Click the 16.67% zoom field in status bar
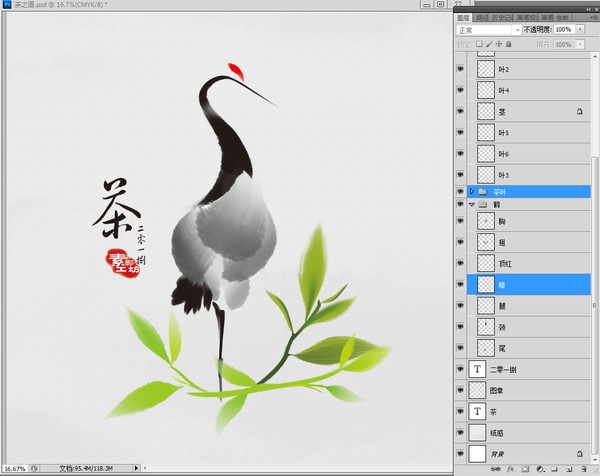Screen dimensions: 600x476 click(15, 468)
